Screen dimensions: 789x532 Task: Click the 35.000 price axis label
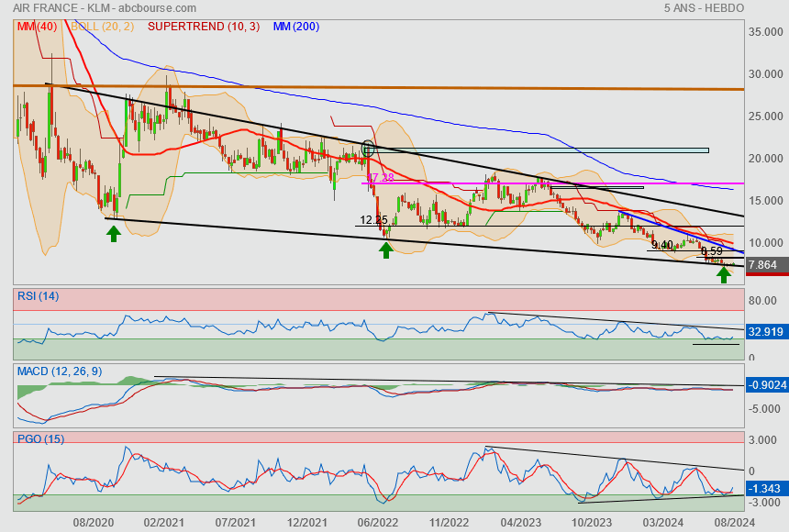click(x=766, y=32)
